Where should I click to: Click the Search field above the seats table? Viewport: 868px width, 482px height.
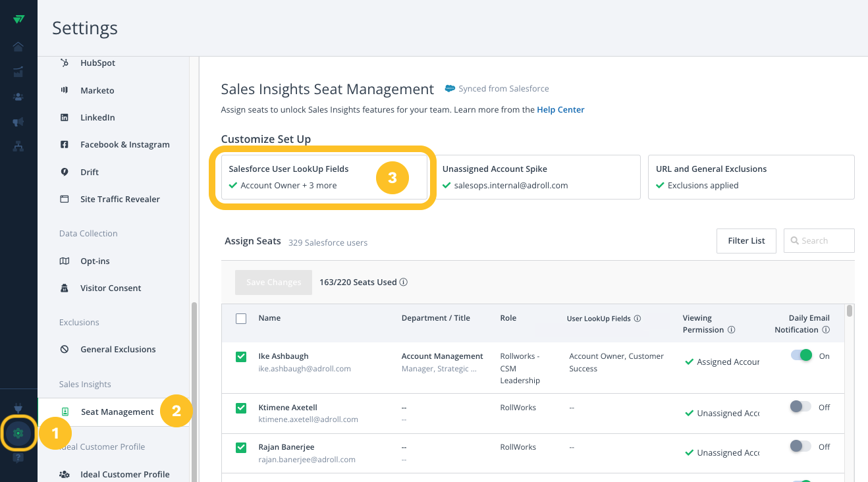[x=819, y=241]
